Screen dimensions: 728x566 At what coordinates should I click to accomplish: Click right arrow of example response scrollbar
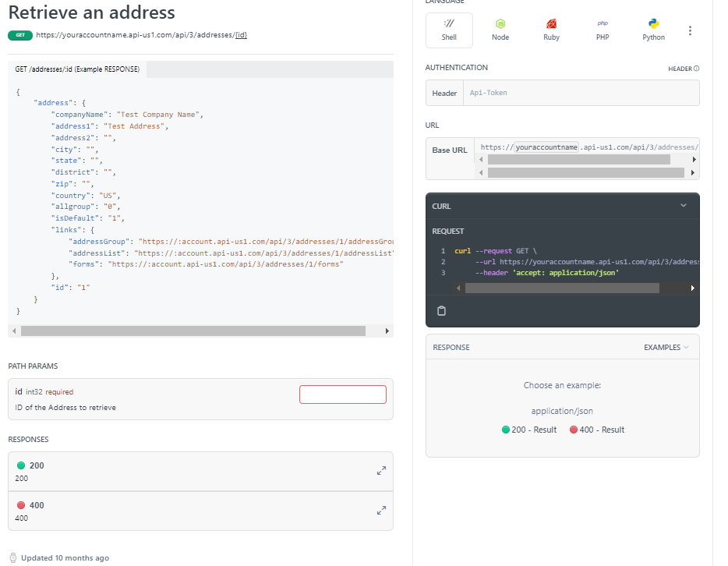tap(387, 331)
